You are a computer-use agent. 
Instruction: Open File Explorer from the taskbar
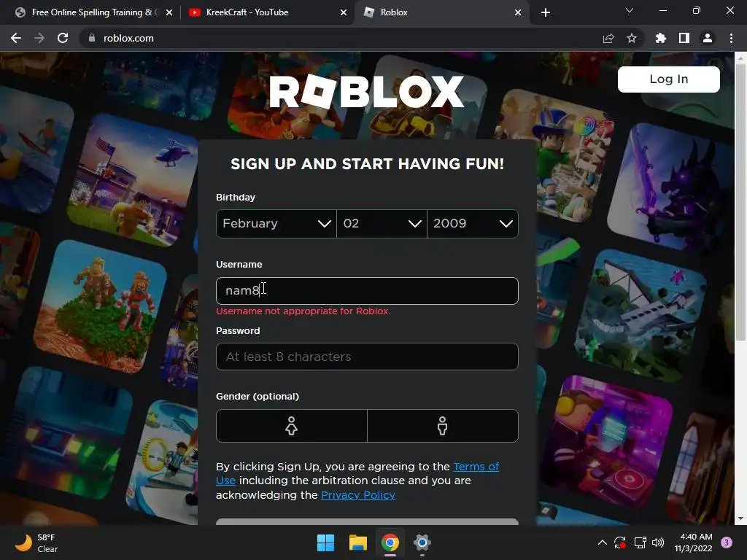357,542
